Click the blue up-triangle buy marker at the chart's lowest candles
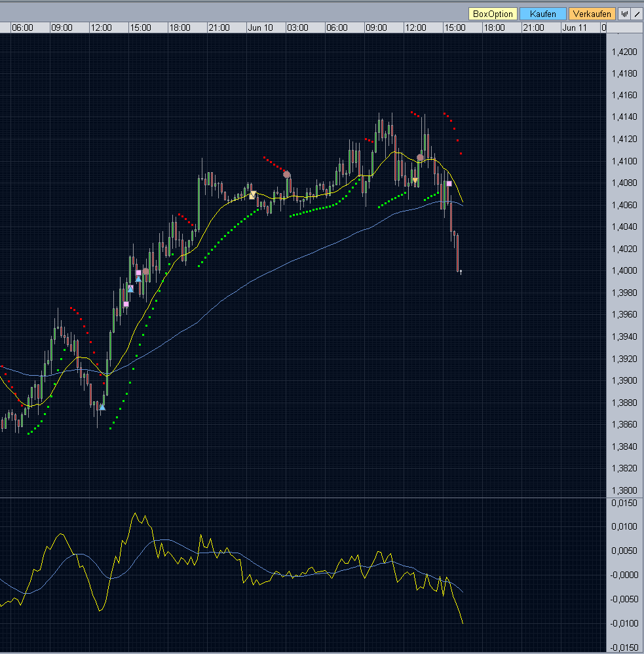The width and height of the screenshot is (644, 654). (102, 407)
